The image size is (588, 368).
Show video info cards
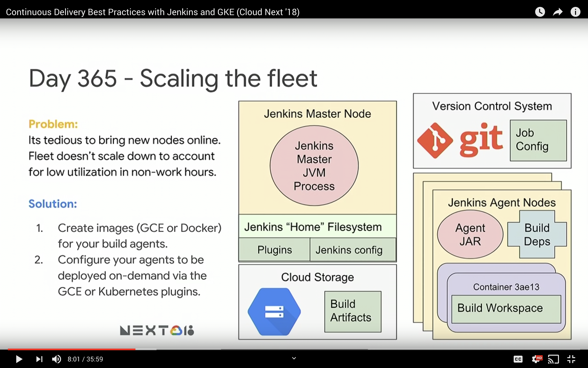coord(575,12)
